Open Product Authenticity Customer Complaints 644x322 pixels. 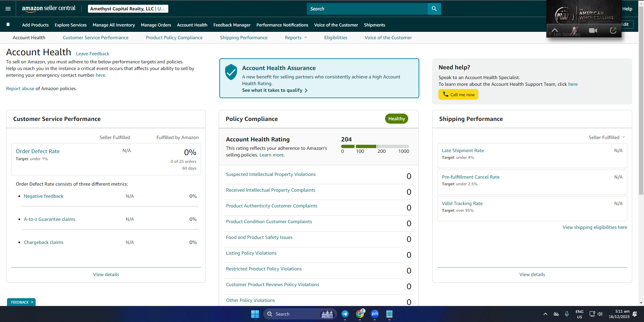[x=272, y=206]
